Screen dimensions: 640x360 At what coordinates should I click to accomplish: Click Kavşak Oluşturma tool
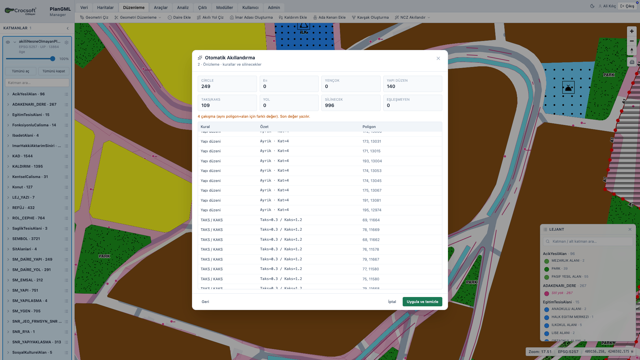pos(370,18)
